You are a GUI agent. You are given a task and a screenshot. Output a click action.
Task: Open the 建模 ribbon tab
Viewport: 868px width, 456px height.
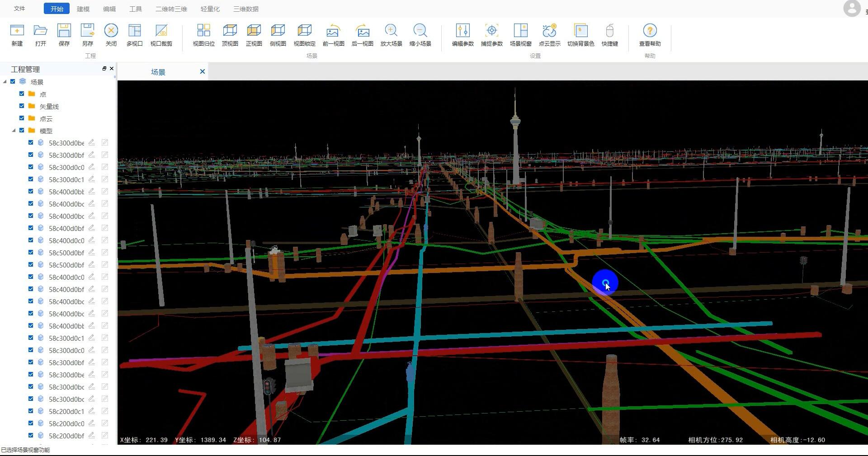83,9
